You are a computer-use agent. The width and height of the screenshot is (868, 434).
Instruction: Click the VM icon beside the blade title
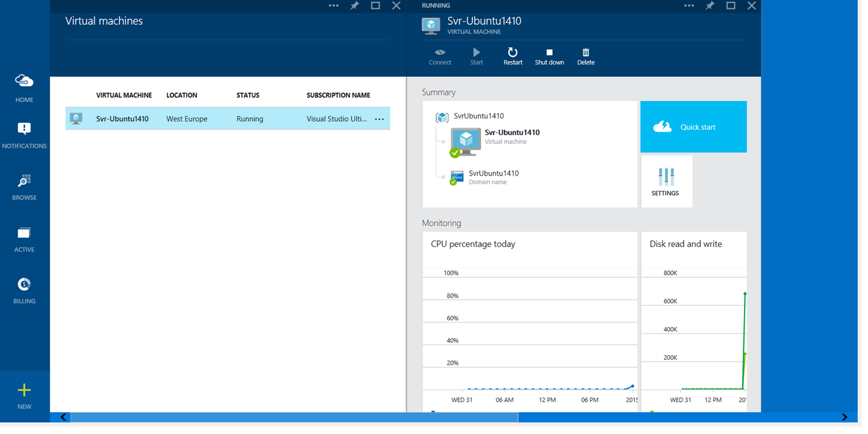(x=431, y=26)
